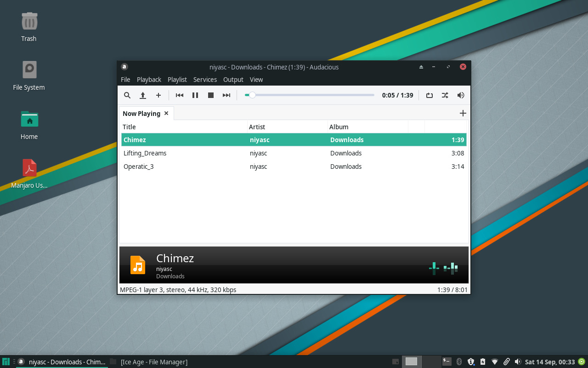Screen dimensions: 588x368
Task: Open the volume control in the toolbar
Action: point(460,95)
